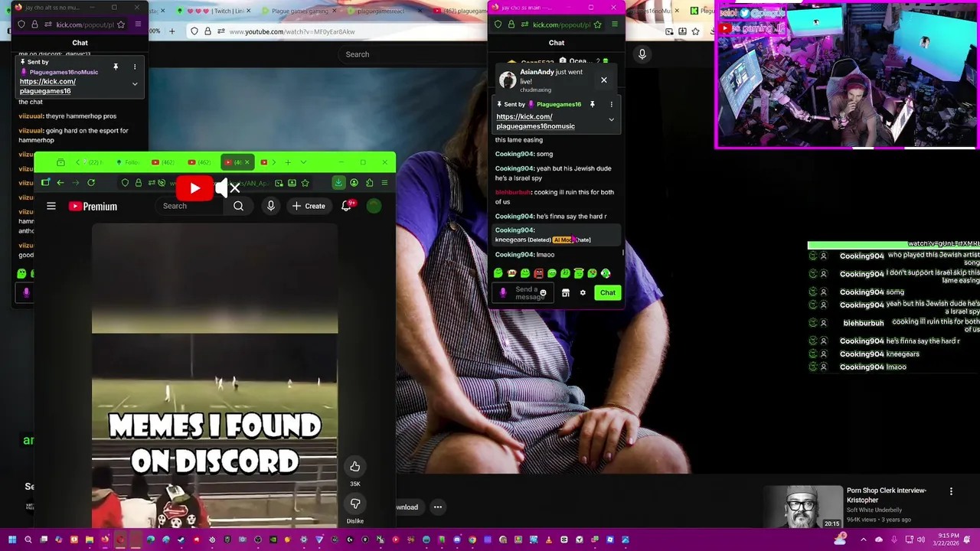The height and width of the screenshot is (551, 980).
Task: Bookmark the right Kick popout page
Action: pos(597,24)
